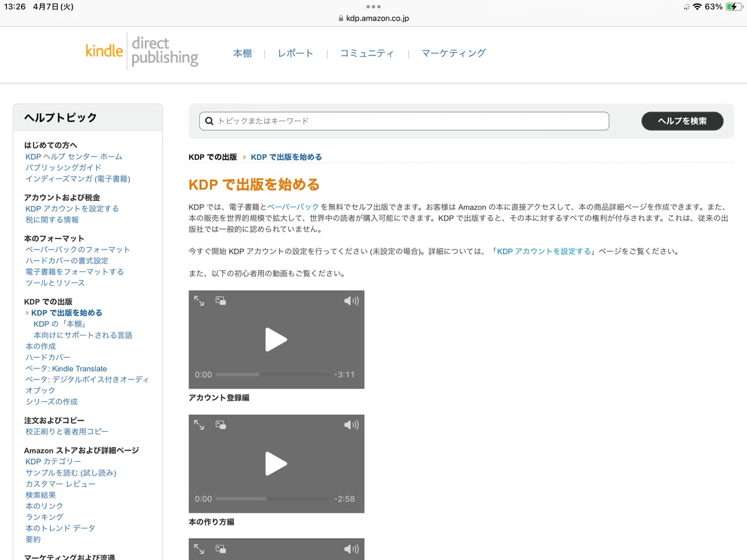Click the search magnifier icon
Image resolution: width=747 pixels, height=560 pixels.
209,121
